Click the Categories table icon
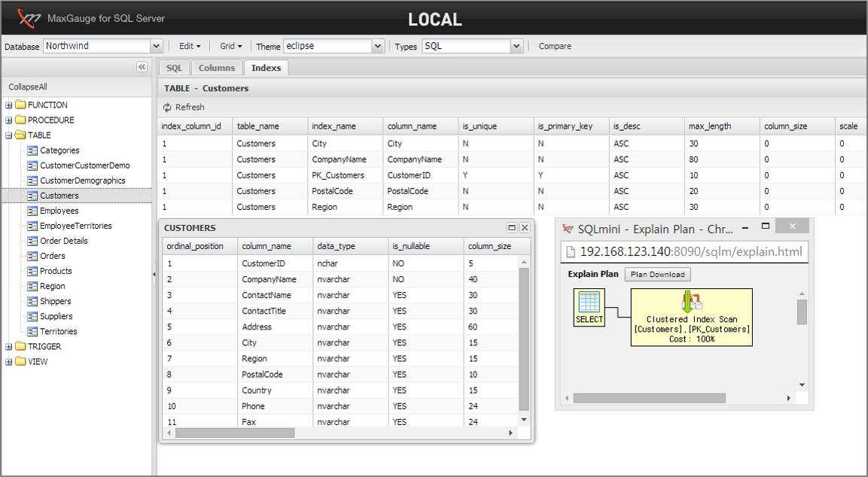The height and width of the screenshot is (477, 868). 32,150
